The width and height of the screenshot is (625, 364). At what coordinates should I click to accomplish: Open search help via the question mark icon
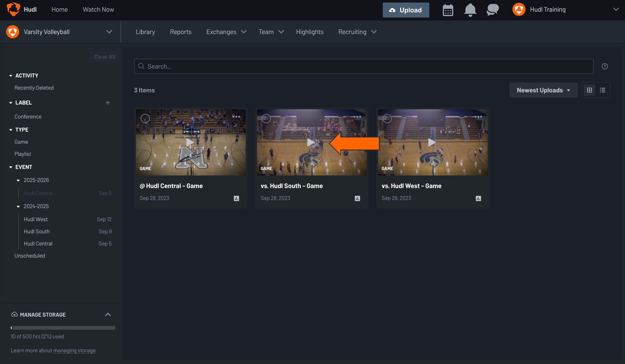605,66
